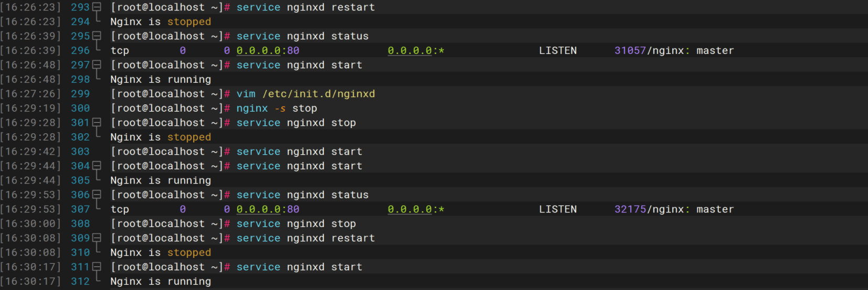The width and height of the screenshot is (868, 290).
Task: Click 'Nginx is running' output on line 305
Action: [x=161, y=180]
